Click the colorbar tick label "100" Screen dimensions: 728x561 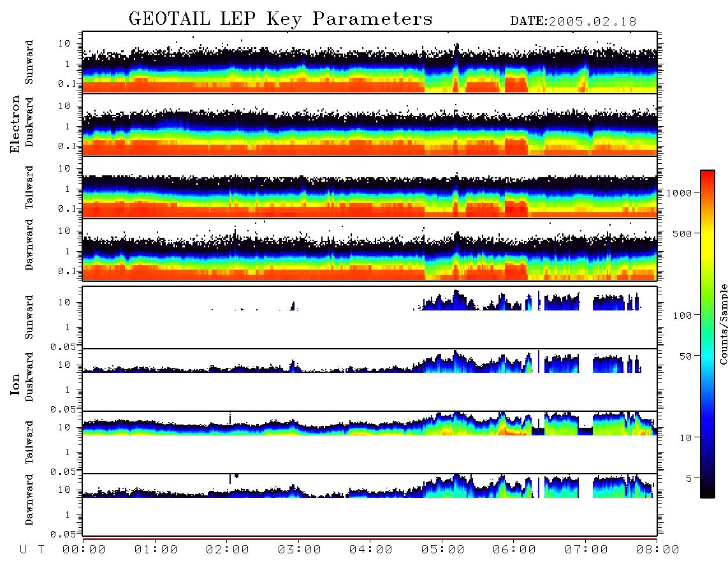coord(683,316)
